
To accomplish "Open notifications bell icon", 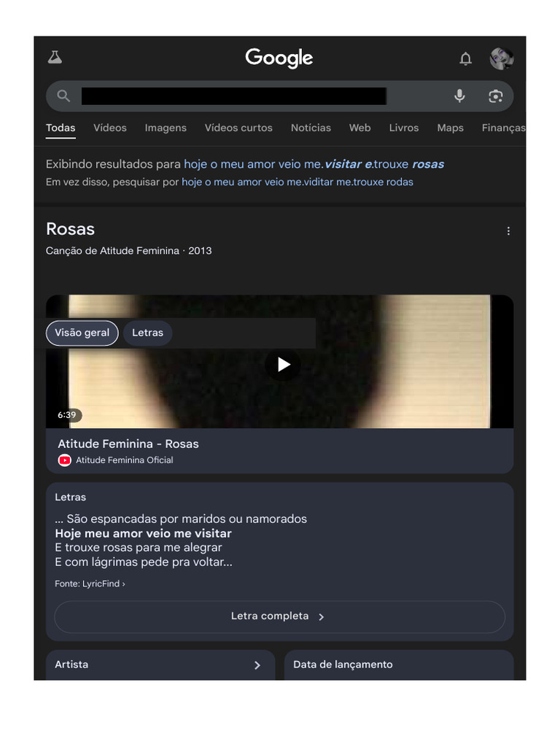I will pos(465,58).
